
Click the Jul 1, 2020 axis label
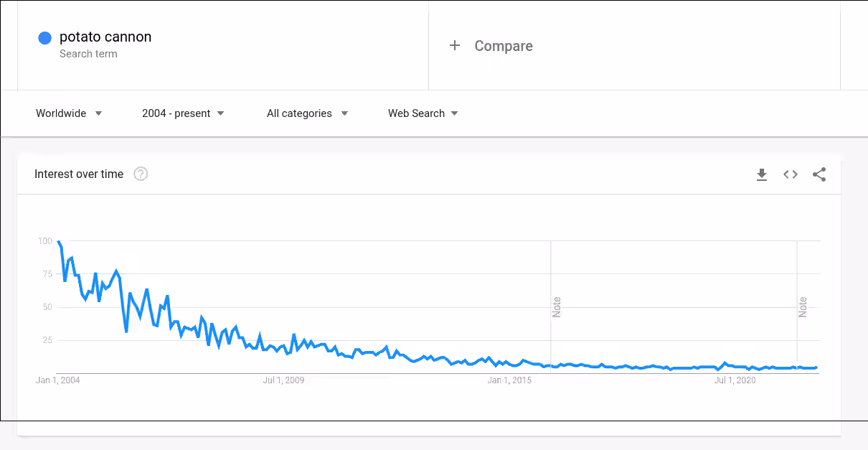click(735, 380)
